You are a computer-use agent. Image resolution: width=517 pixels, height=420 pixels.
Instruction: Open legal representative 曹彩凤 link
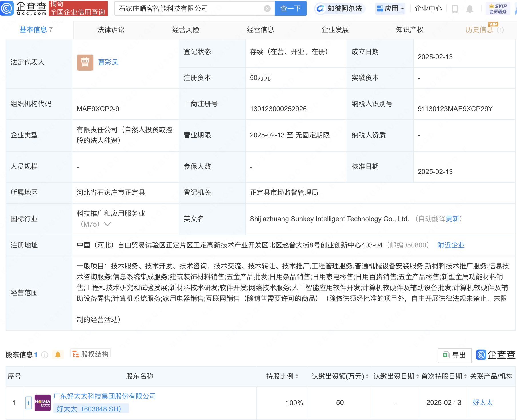[x=108, y=62]
